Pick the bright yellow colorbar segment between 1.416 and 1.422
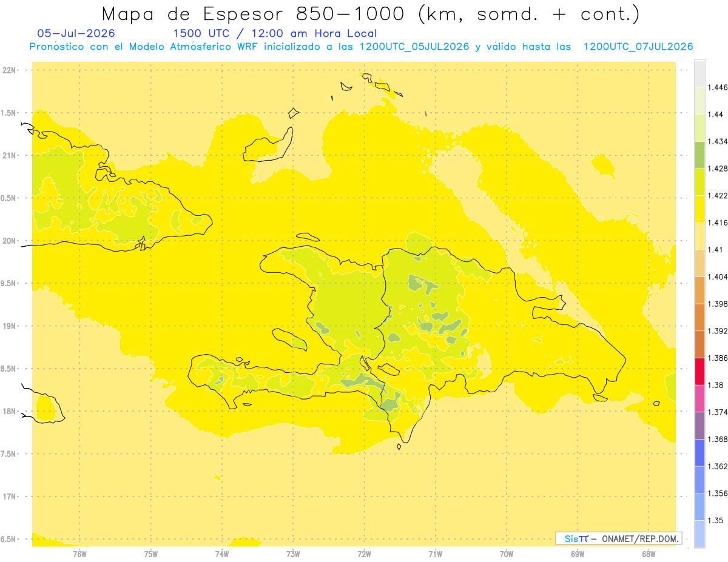Image resolution: width=728 pixels, height=562 pixels. (699, 209)
